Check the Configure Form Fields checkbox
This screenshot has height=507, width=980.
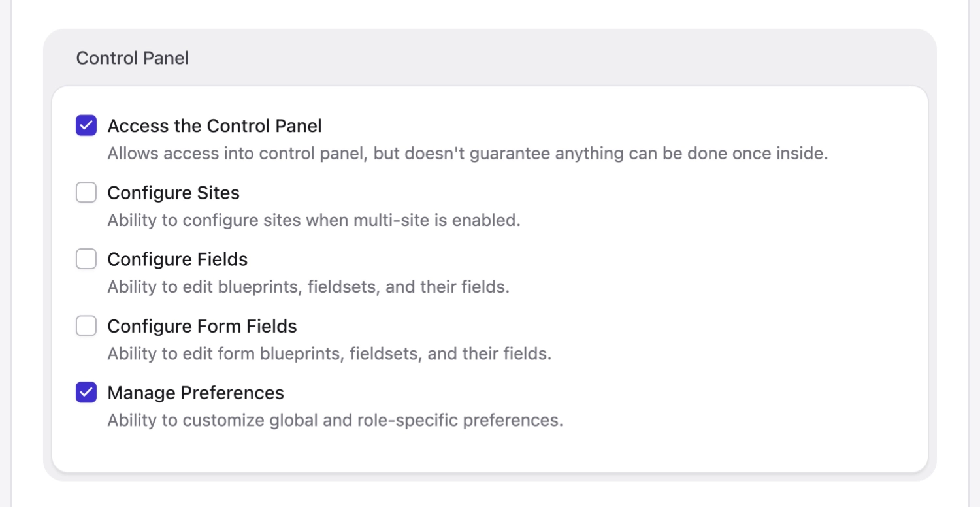(86, 325)
